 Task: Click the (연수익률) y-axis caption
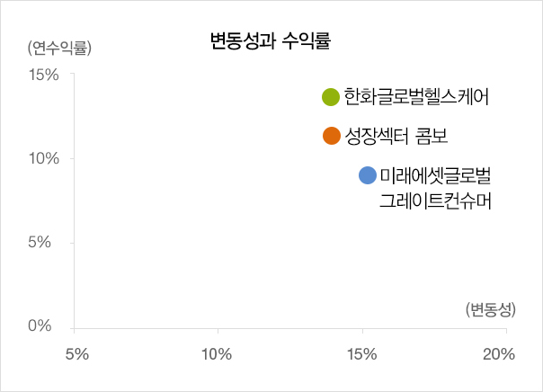point(60,48)
